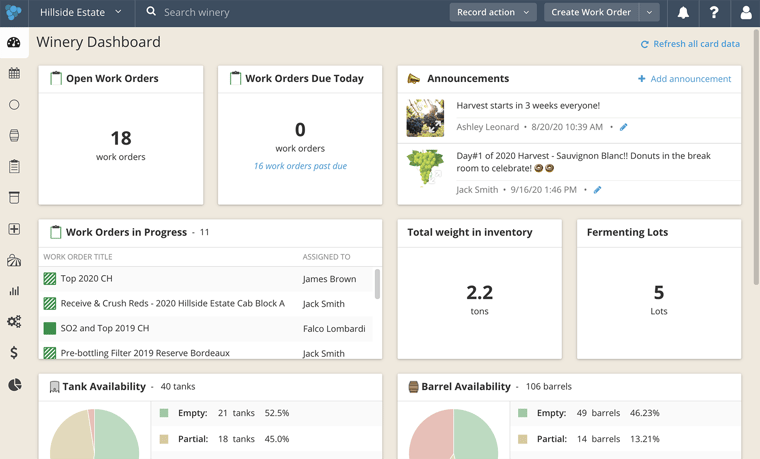Viewport: 760px width, 459px height.
Task: Open the user profile icon
Action: [x=746, y=13]
